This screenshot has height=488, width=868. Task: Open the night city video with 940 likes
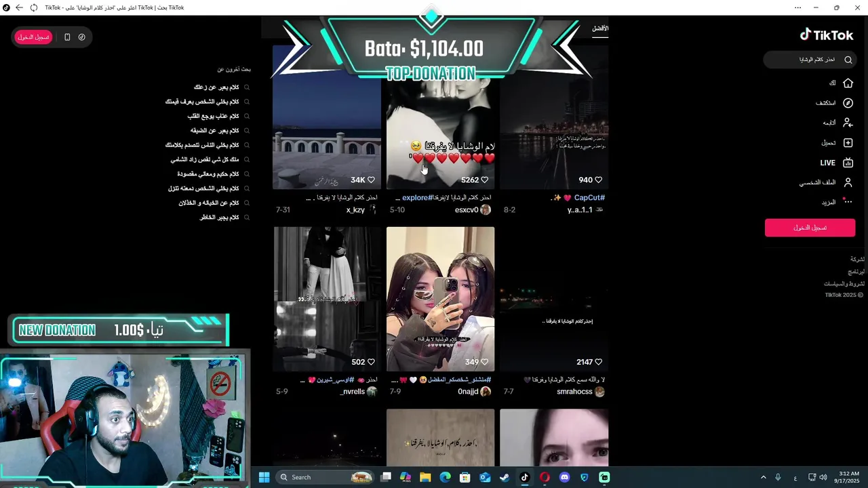[x=554, y=117]
